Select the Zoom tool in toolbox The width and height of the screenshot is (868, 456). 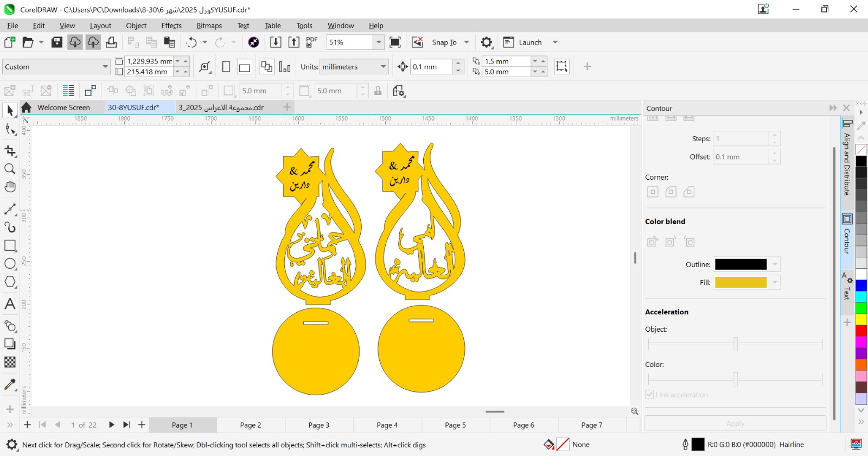[10, 169]
